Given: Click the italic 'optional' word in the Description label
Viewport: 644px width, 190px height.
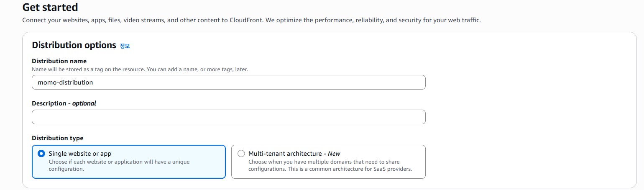Looking at the screenshot, I should tap(84, 103).
